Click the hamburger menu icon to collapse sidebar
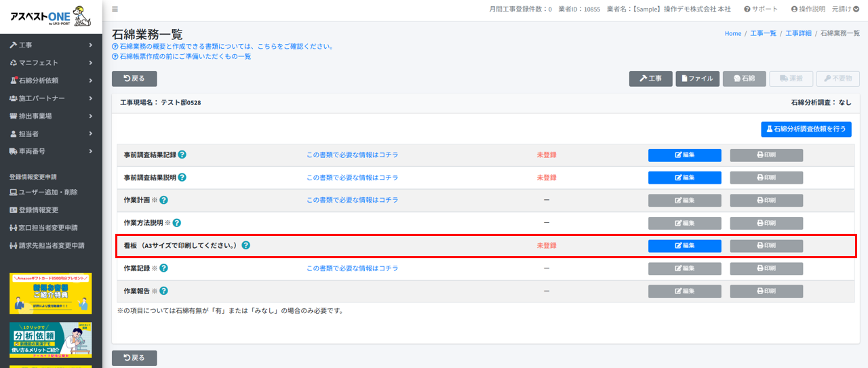The width and height of the screenshot is (868, 368). pyautogui.click(x=115, y=9)
